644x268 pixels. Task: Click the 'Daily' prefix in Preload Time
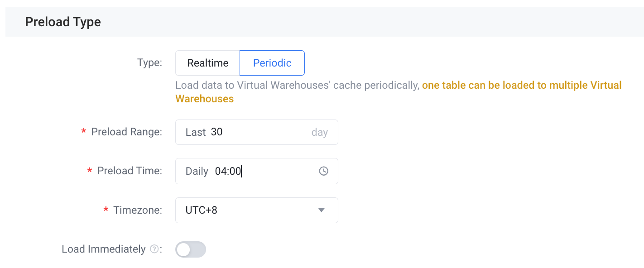pyautogui.click(x=197, y=171)
